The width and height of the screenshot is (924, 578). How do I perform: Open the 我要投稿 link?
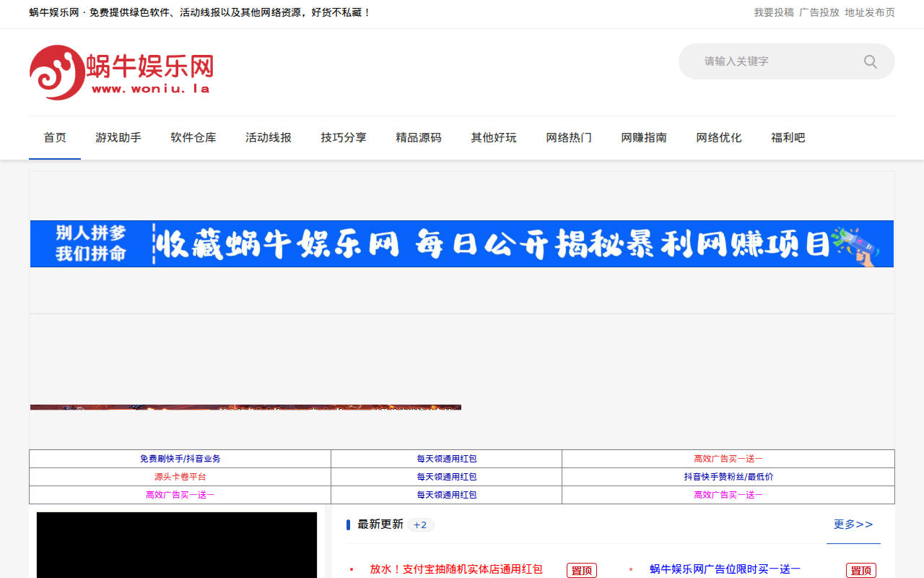773,12
